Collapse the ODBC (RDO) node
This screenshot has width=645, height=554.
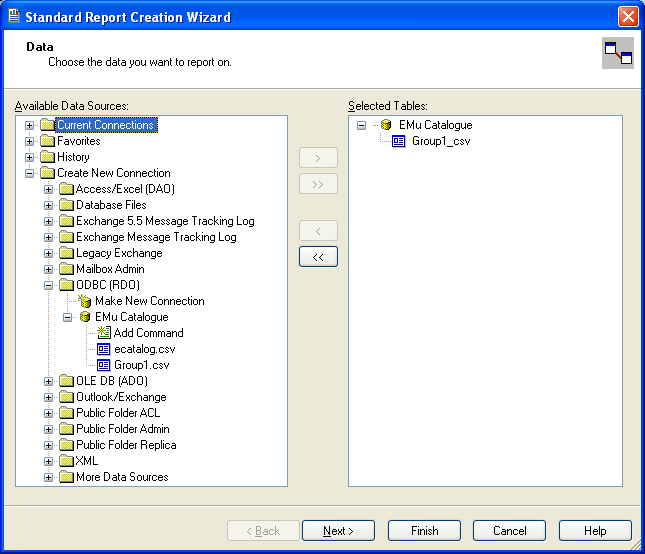click(49, 285)
